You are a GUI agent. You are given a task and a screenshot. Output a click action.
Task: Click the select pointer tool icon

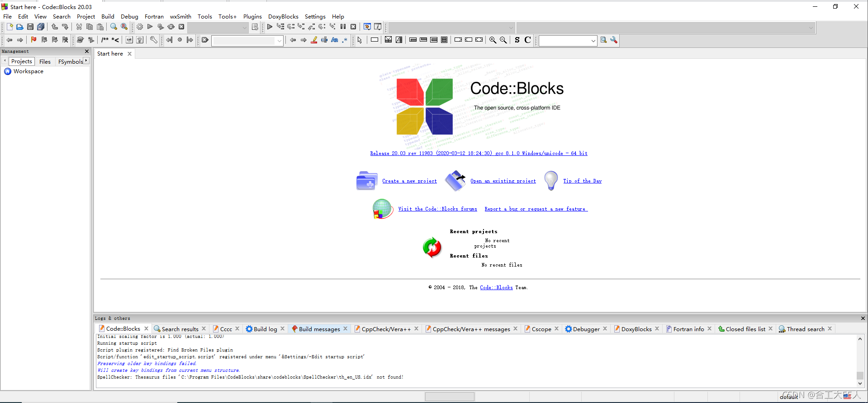coord(360,40)
